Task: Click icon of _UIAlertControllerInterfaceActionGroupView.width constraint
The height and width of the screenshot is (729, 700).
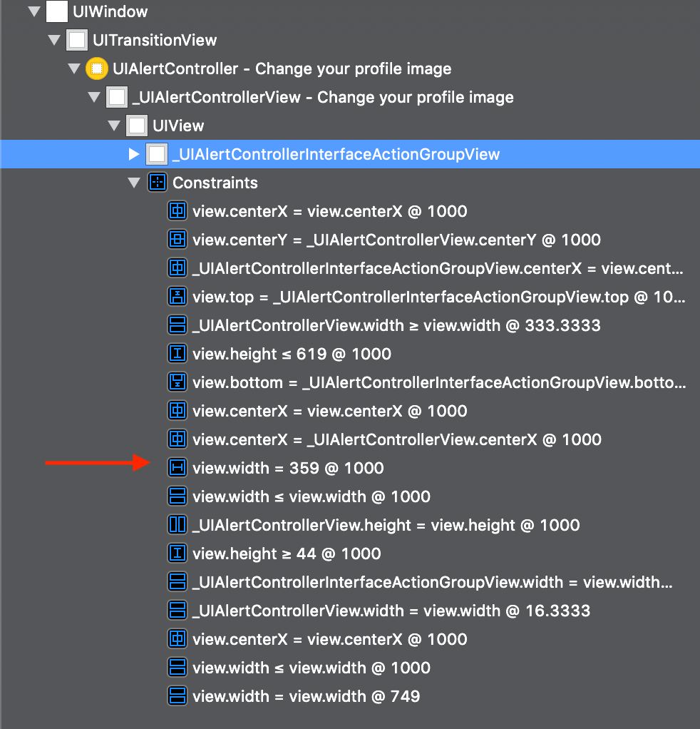Action: coord(177,582)
